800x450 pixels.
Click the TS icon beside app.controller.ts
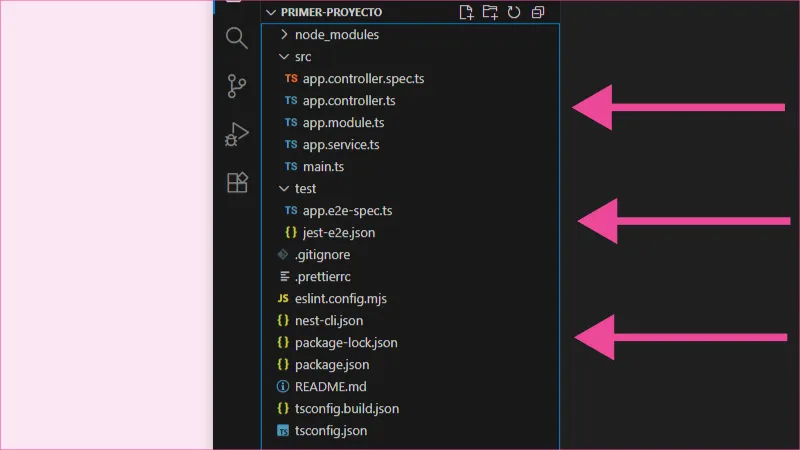click(x=291, y=101)
